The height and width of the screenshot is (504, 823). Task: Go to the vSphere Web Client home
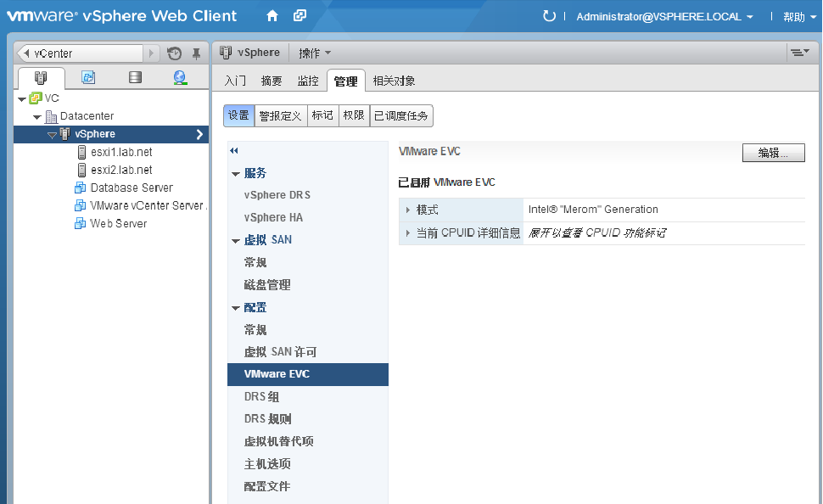(272, 16)
